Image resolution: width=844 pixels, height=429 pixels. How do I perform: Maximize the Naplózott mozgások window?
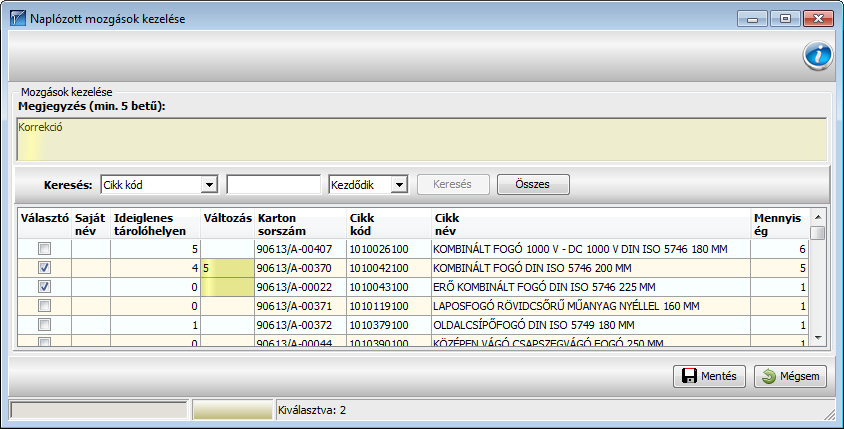click(785, 19)
